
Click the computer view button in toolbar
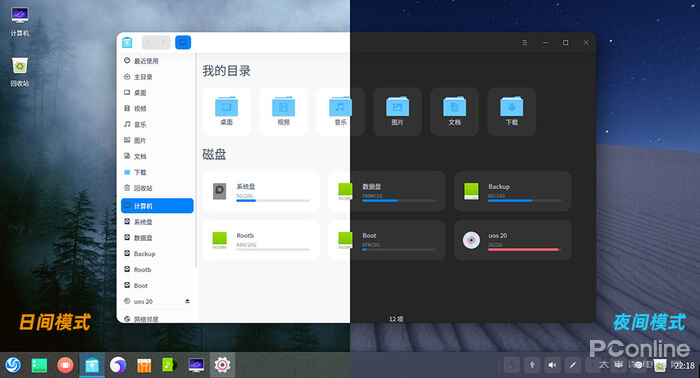(183, 42)
